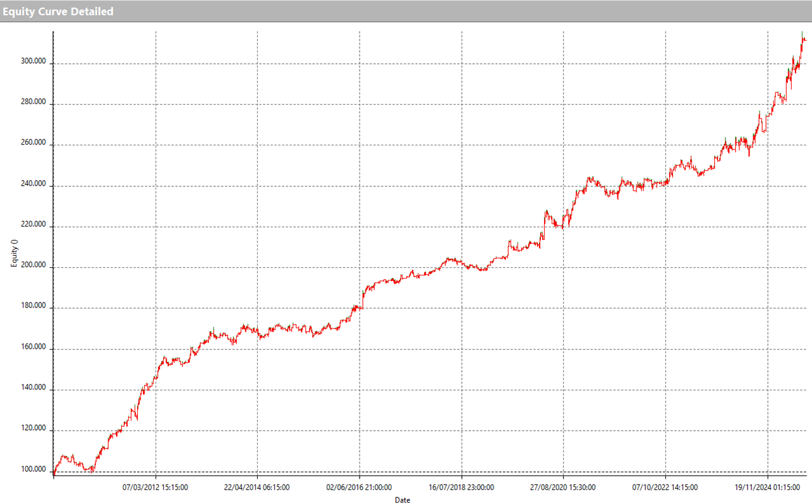Select the 160.000 y-axis label

click(x=33, y=347)
